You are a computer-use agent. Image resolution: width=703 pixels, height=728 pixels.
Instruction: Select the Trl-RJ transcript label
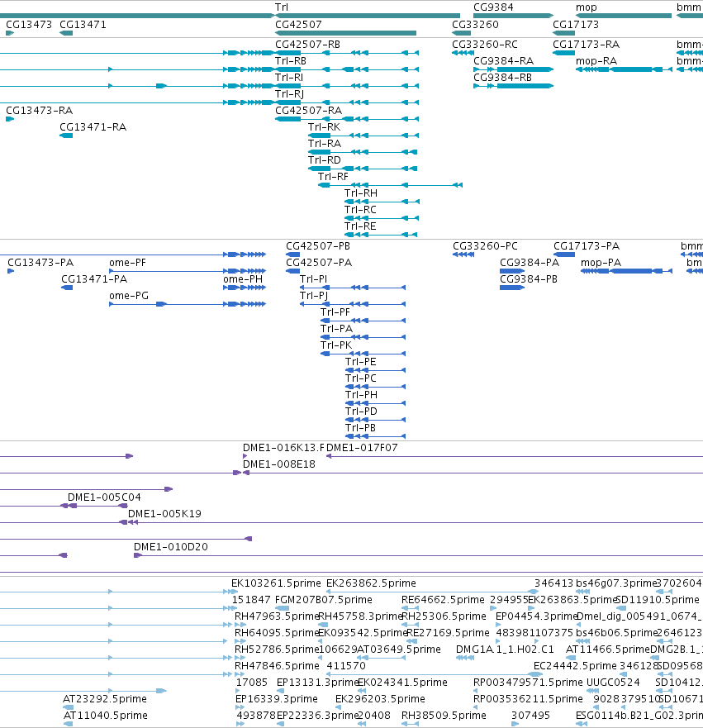click(290, 93)
